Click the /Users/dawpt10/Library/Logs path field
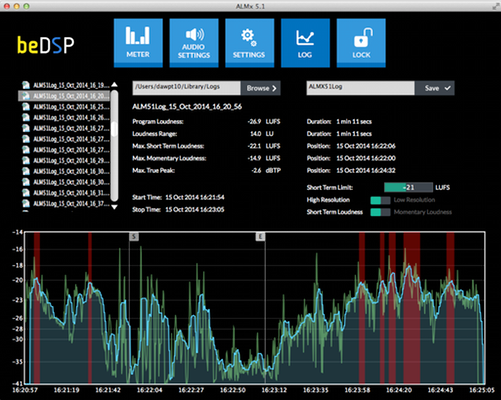 click(x=187, y=88)
